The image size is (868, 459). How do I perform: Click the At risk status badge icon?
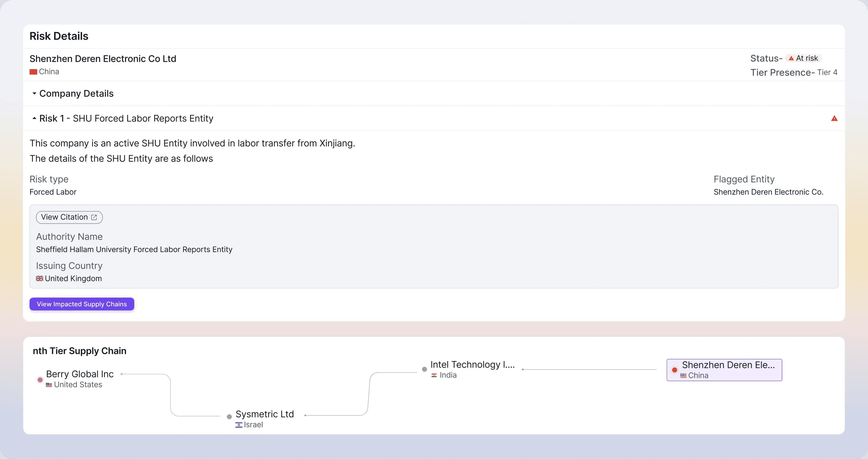[791, 58]
